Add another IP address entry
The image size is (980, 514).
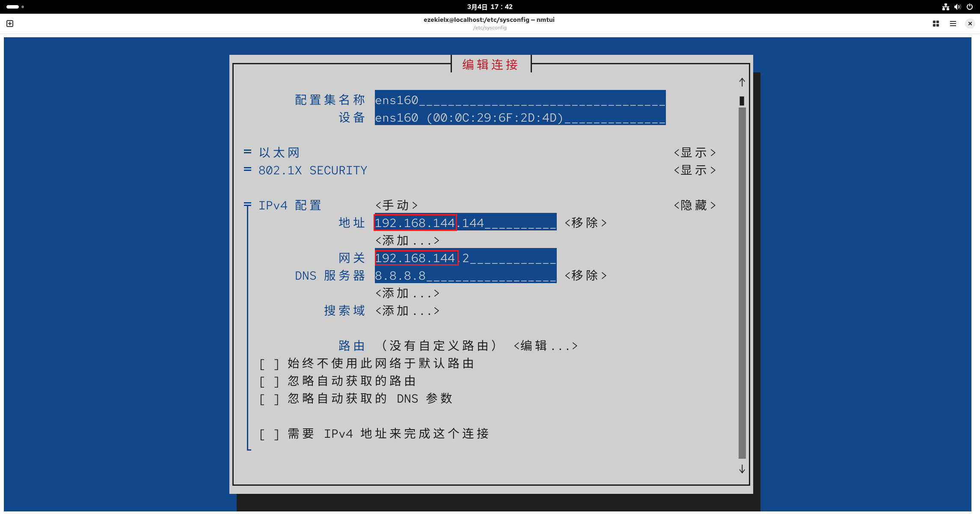[x=407, y=240]
